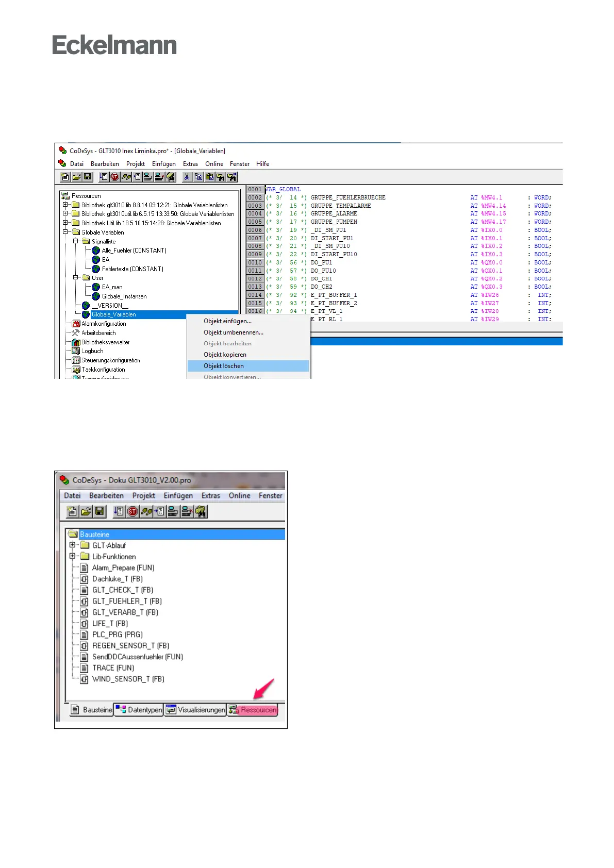This screenshot has height=868, width=614.
Task: Click Save floppy icon in Doku GLT3010 window
Action: (99, 511)
